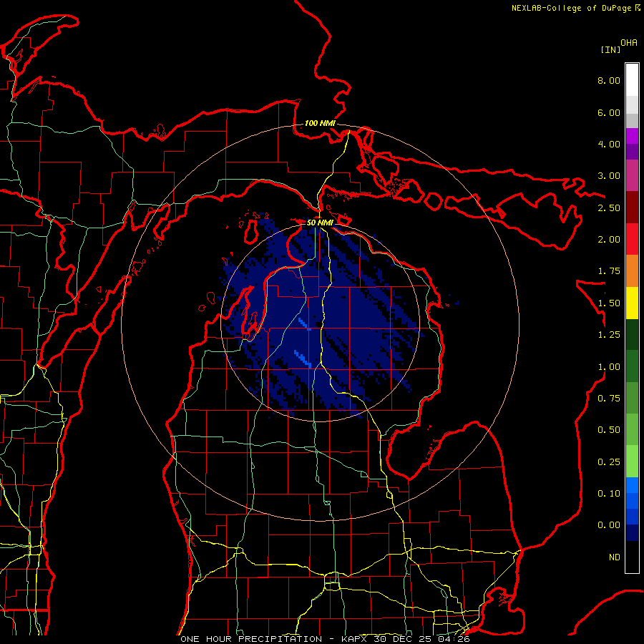The width and height of the screenshot is (644, 644).
Task: Pick the white swatch in the color scale
Action: pyautogui.click(x=632, y=80)
